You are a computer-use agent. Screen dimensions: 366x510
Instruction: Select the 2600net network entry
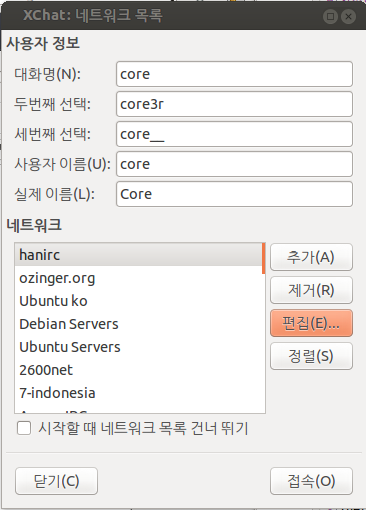[138, 370]
